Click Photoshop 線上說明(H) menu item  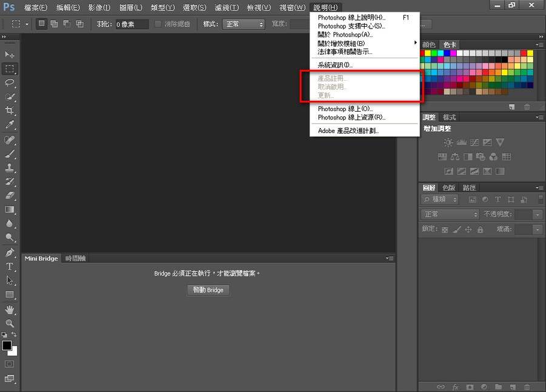(365, 18)
